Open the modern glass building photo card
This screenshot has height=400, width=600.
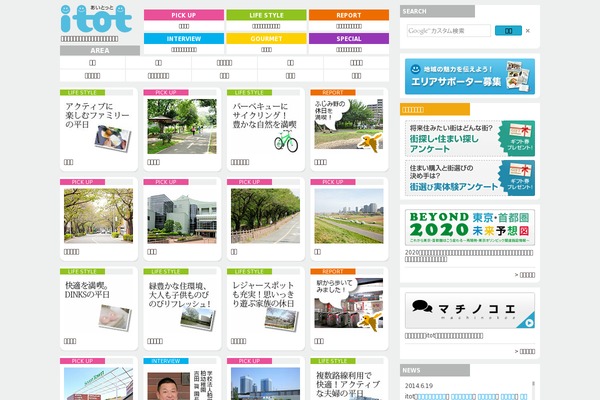click(182, 219)
